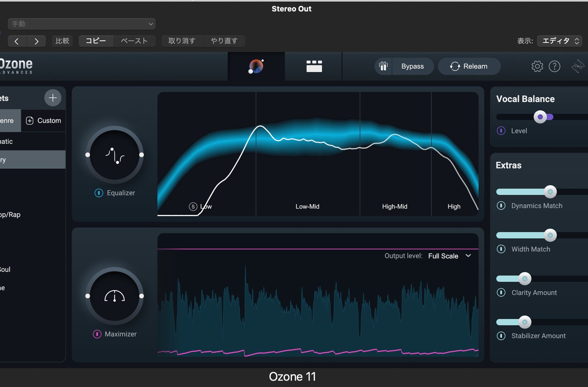Click the Maximizer dial left handle
Image resolution: width=588 pixels, height=387 pixels.
[88, 296]
